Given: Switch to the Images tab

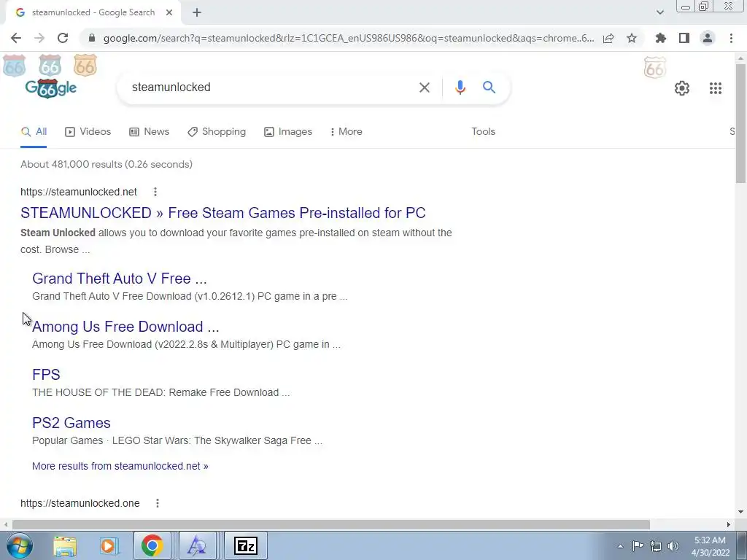Looking at the screenshot, I should tap(288, 132).
